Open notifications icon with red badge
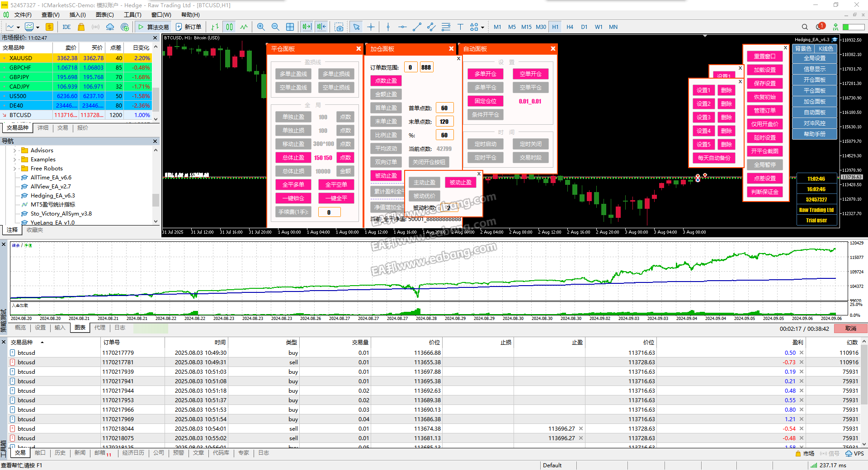Viewport: 868px width, 470px height. [821, 27]
